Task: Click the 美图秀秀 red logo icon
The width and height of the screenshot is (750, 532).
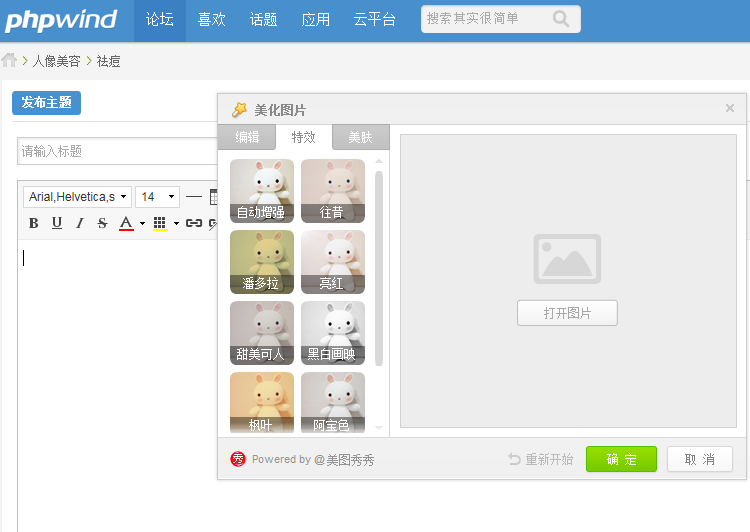Action: [238, 459]
